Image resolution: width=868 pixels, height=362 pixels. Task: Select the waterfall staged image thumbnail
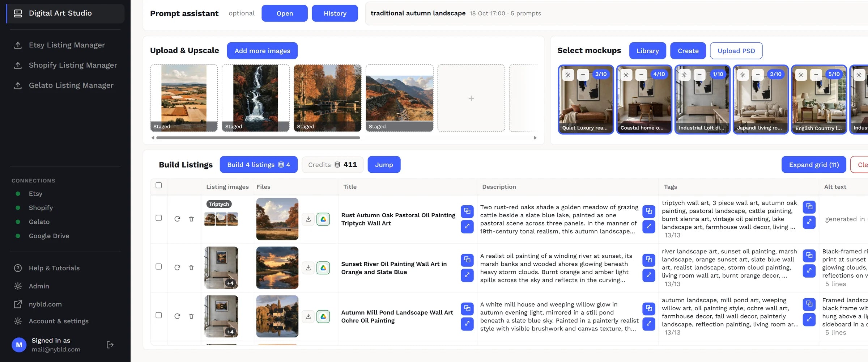coord(256,98)
